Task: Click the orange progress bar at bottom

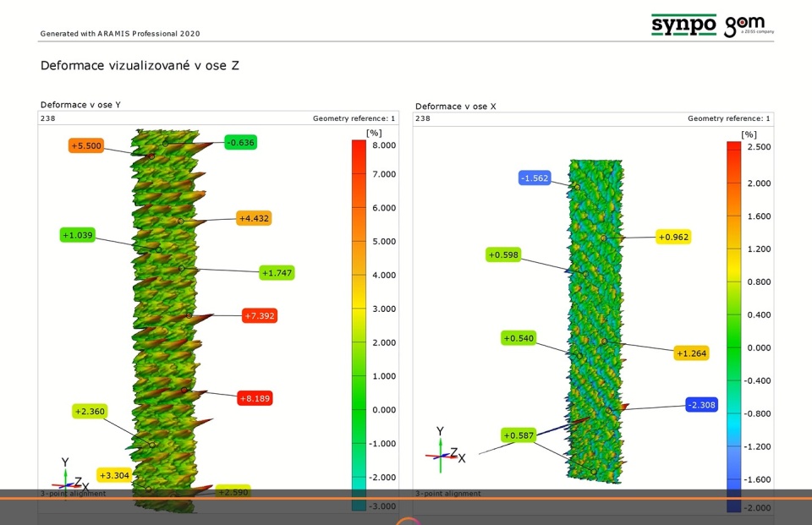Action: [x=406, y=499]
